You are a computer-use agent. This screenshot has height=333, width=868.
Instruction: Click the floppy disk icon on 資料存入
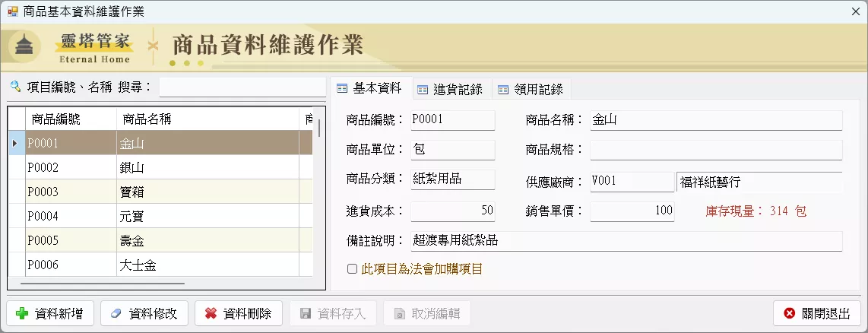coord(305,313)
